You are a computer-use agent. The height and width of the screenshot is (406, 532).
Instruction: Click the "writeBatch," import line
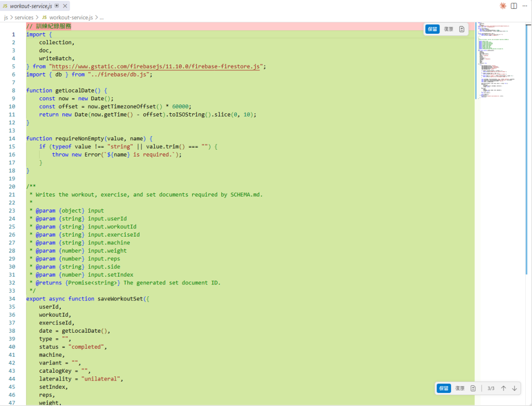[57, 58]
